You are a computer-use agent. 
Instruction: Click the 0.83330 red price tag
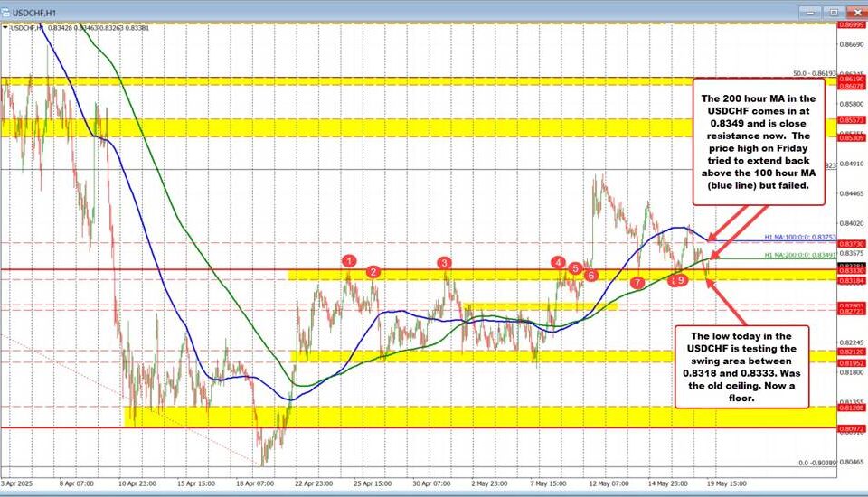(852, 270)
